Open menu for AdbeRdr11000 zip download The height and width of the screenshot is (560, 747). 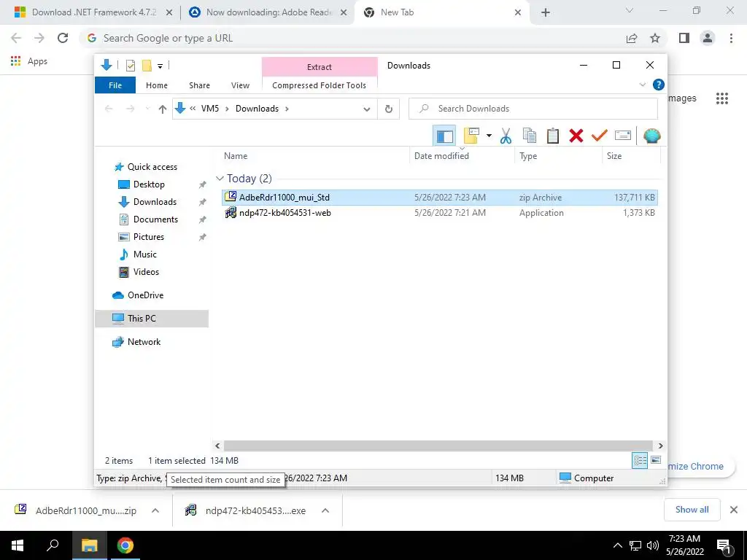point(155,510)
